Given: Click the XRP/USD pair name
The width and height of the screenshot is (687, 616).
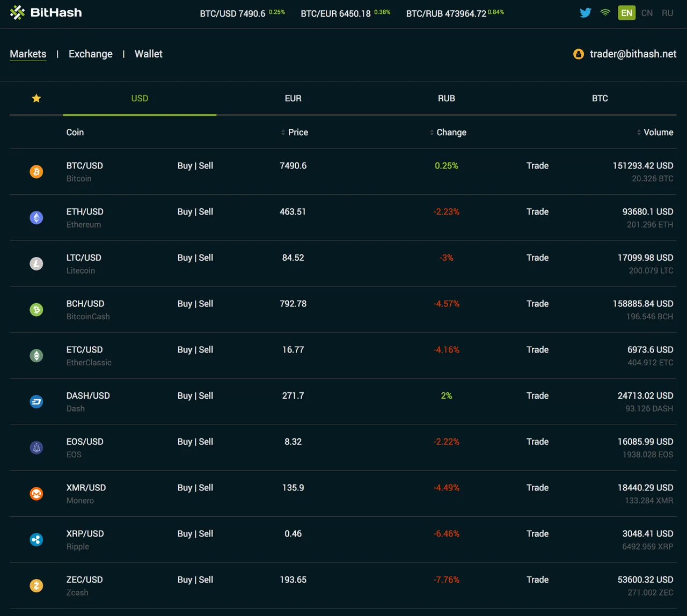Looking at the screenshot, I should (85, 534).
